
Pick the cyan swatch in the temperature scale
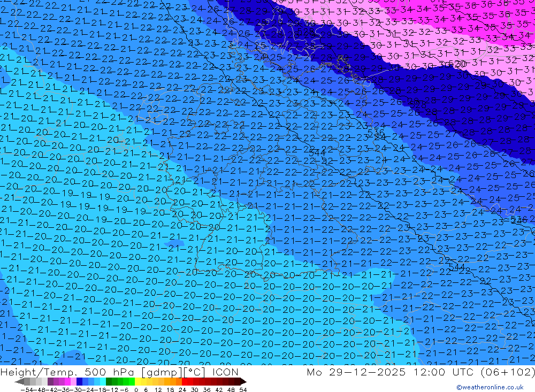103,381
